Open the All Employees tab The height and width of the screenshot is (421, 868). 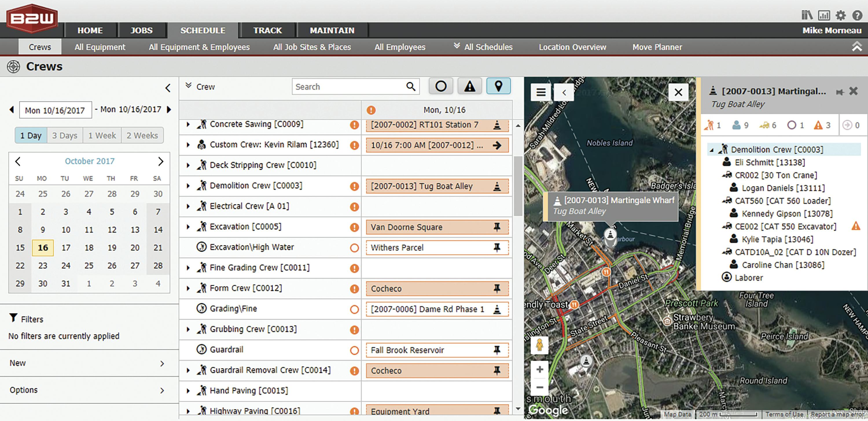pos(399,47)
